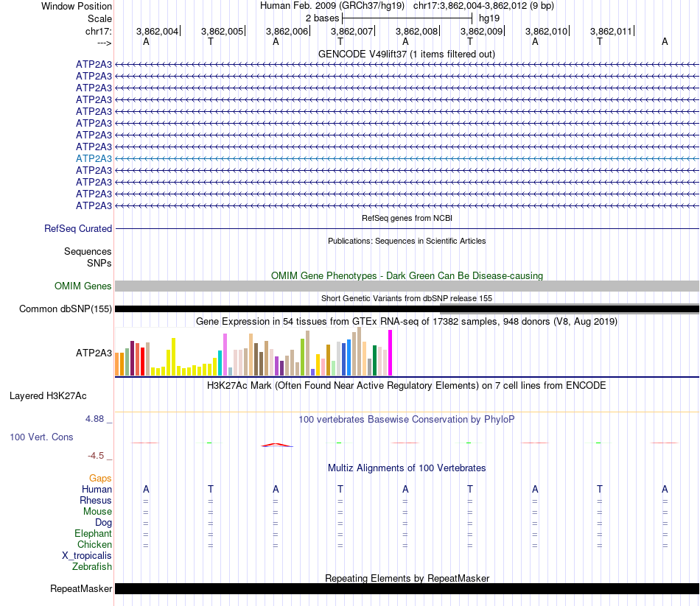Click the 100 Vert. Cons track label
Screen dimensions: 700x606
(41, 437)
